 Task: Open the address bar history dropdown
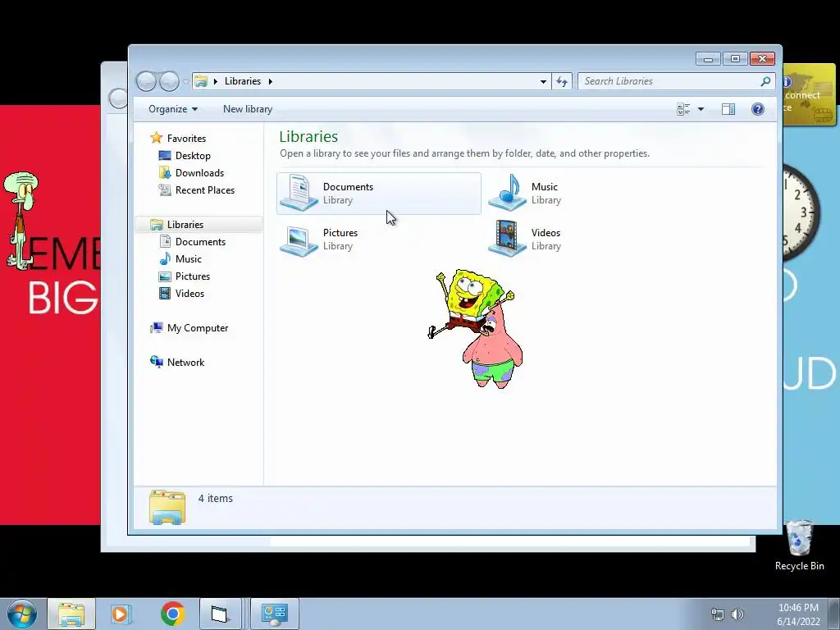[x=543, y=81]
